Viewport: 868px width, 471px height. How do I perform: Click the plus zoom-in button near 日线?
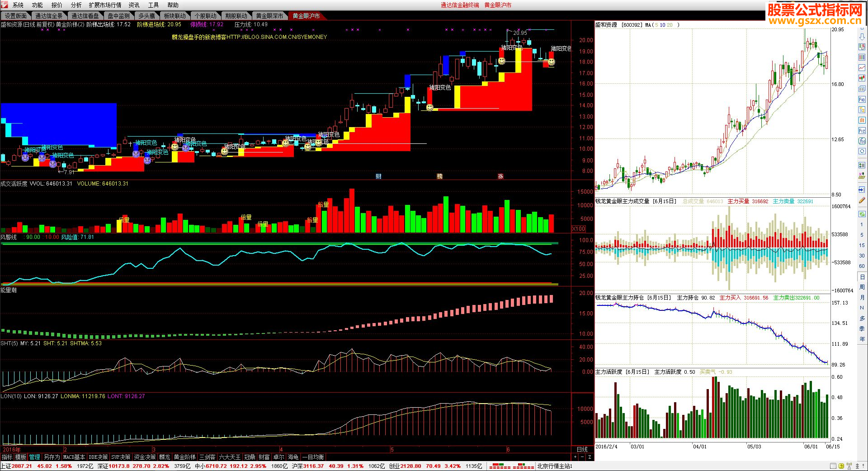tap(576, 457)
